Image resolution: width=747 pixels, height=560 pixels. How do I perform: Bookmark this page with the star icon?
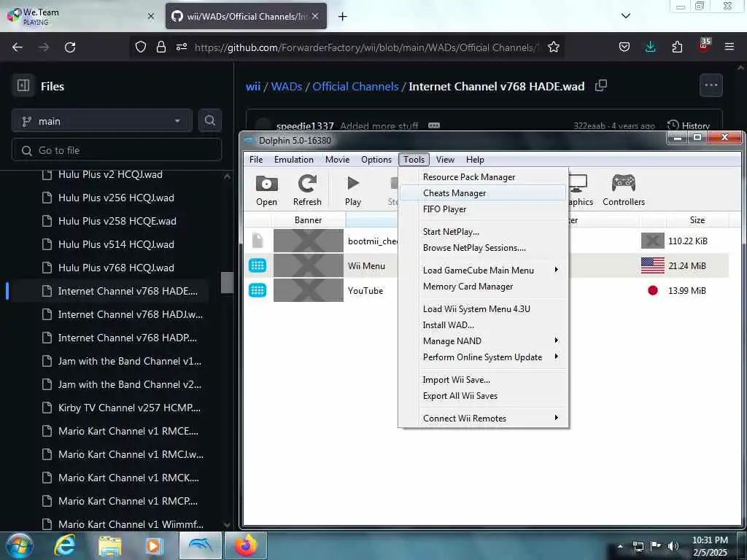point(553,47)
